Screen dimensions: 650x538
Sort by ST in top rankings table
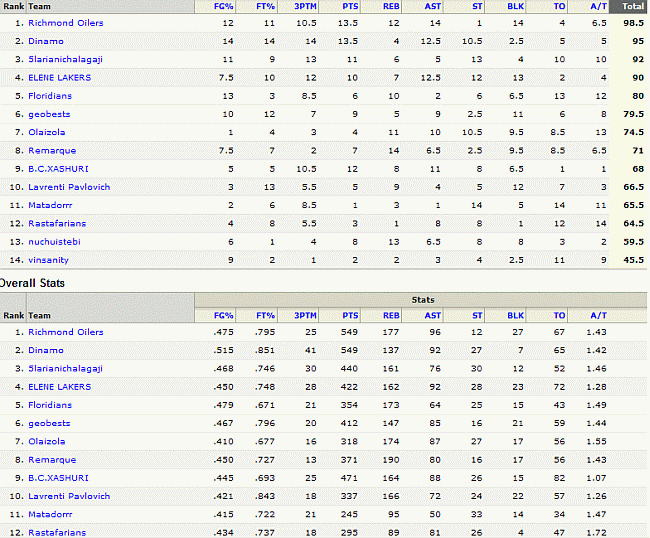click(477, 6)
